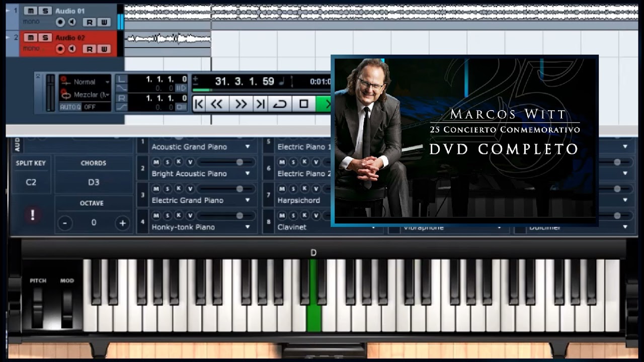Image resolution: width=644 pixels, height=362 pixels.
Task: Solo slot 3 Electric Grand Piano
Action: (168, 189)
